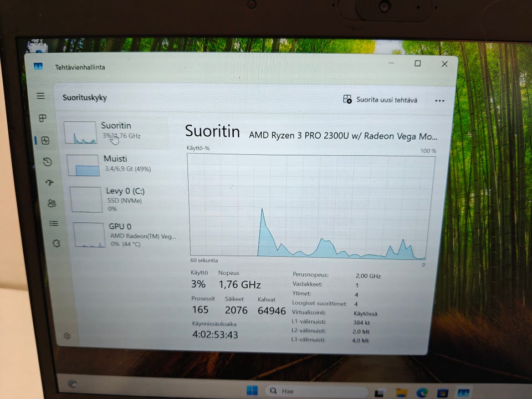532x399 pixels.
Task: Click the Nopeus value 1,76 GHz below the graph
Action: [239, 284]
